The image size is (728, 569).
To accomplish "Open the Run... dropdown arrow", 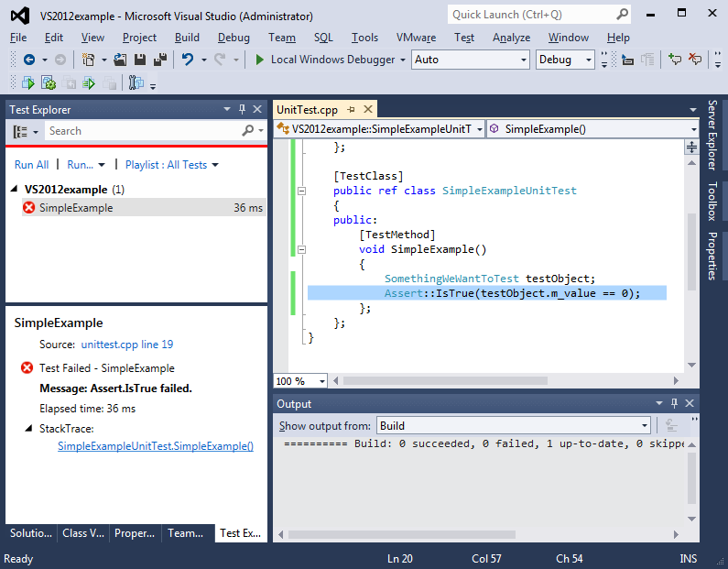I will tap(102, 165).
